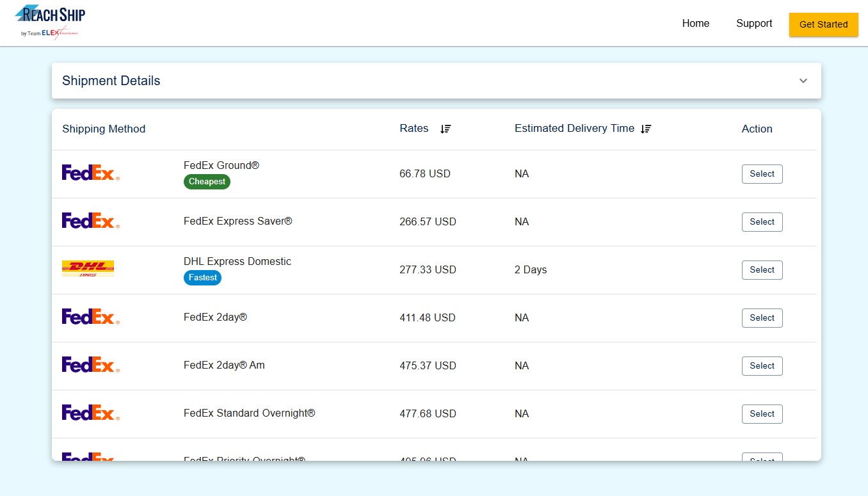
Task: Click the Cheapest badge
Action: click(207, 182)
